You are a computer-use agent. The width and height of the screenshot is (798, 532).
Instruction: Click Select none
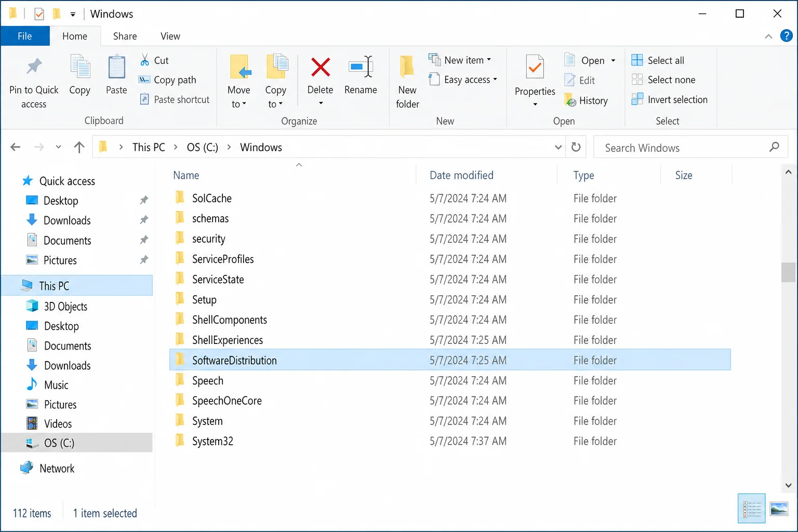tap(663, 79)
